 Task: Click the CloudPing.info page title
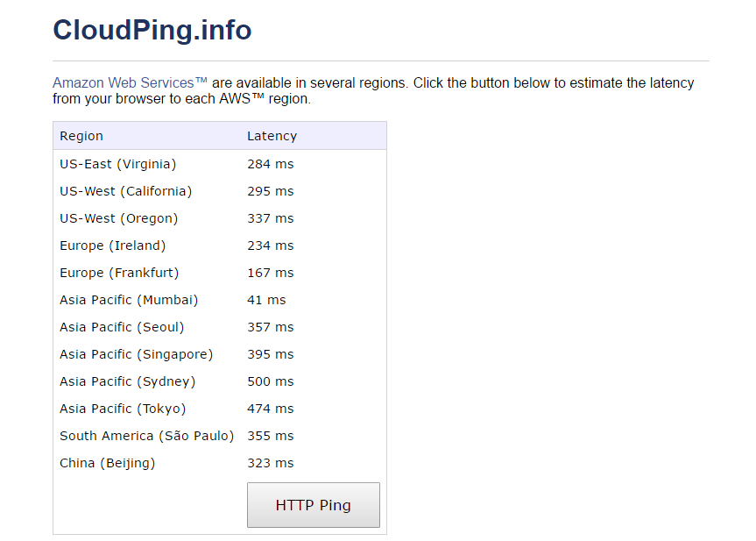tap(152, 30)
